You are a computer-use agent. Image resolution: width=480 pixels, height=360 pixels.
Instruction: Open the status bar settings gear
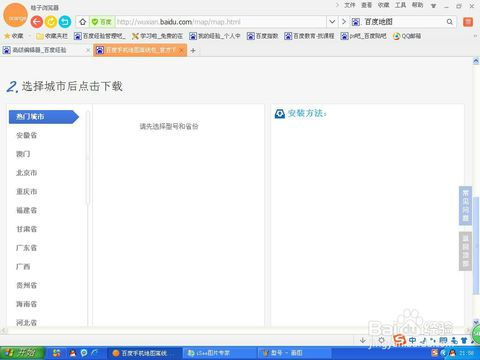click(381, 340)
